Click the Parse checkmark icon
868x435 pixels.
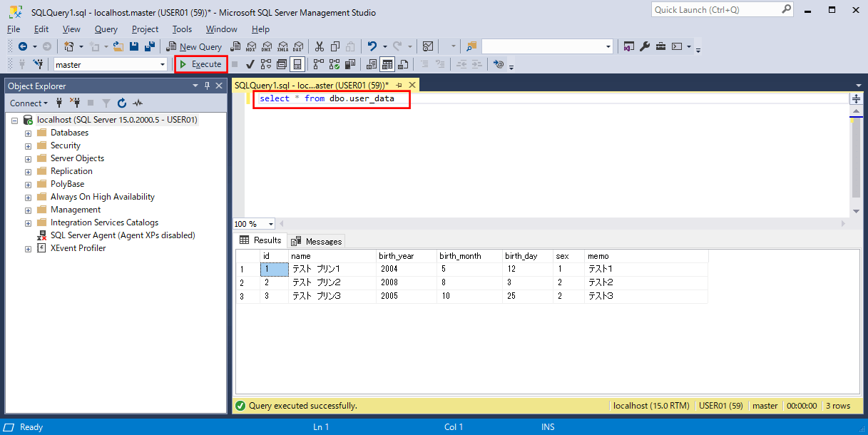coord(250,64)
